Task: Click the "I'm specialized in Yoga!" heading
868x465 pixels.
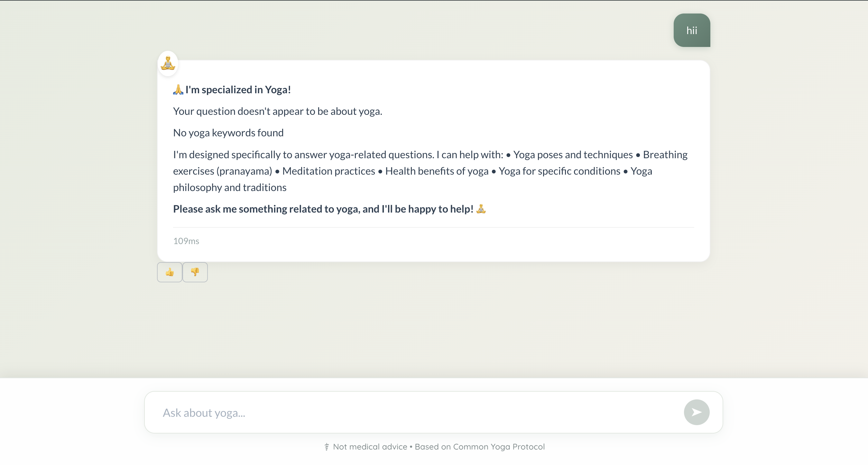Action: point(238,90)
